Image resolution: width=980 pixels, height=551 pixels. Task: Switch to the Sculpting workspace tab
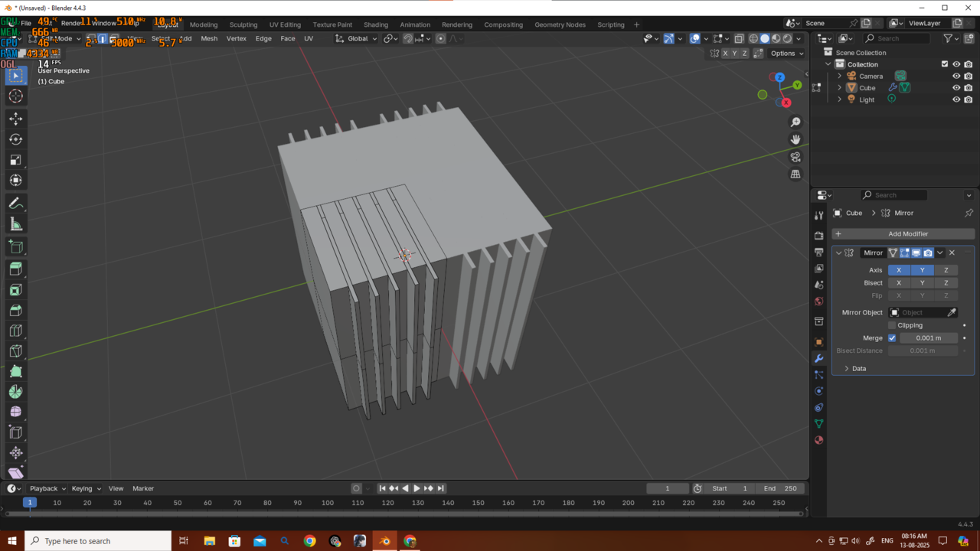click(243, 24)
